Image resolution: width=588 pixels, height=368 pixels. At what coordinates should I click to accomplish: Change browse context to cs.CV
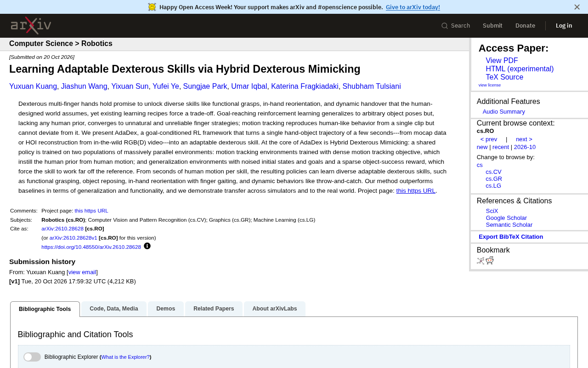[493, 172]
